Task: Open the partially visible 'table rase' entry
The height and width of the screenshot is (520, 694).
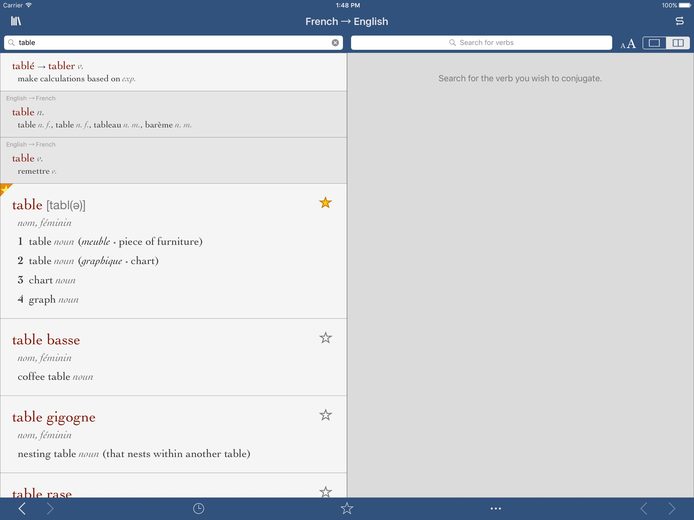Action: pyautogui.click(x=174, y=485)
